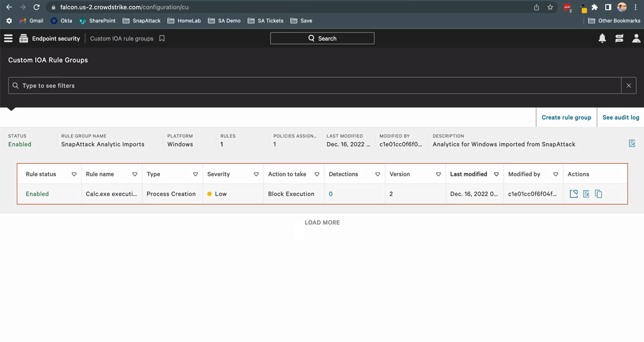Viewport: 644px width, 342px height.
Task: Click the notifications bell icon
Action: 602,38
